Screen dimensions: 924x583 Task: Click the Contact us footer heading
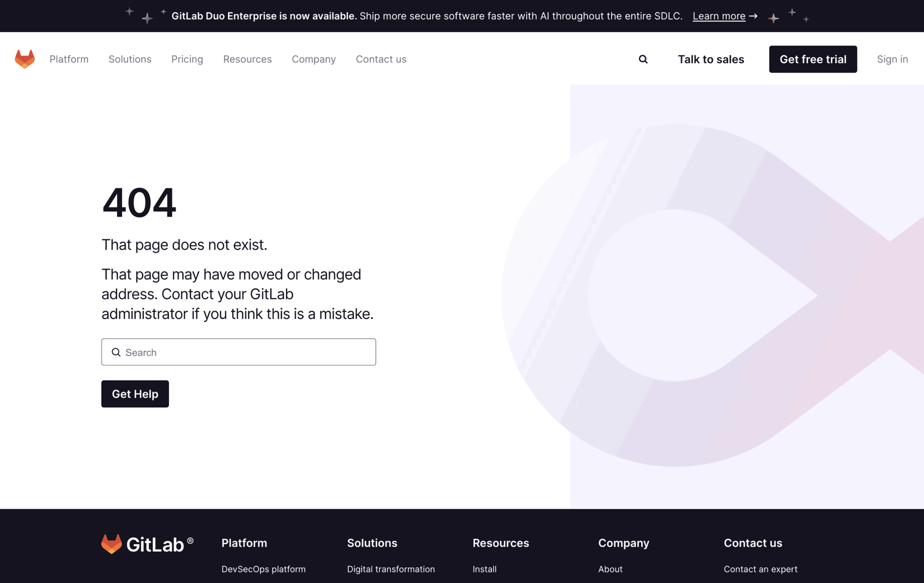click(753, 543)
